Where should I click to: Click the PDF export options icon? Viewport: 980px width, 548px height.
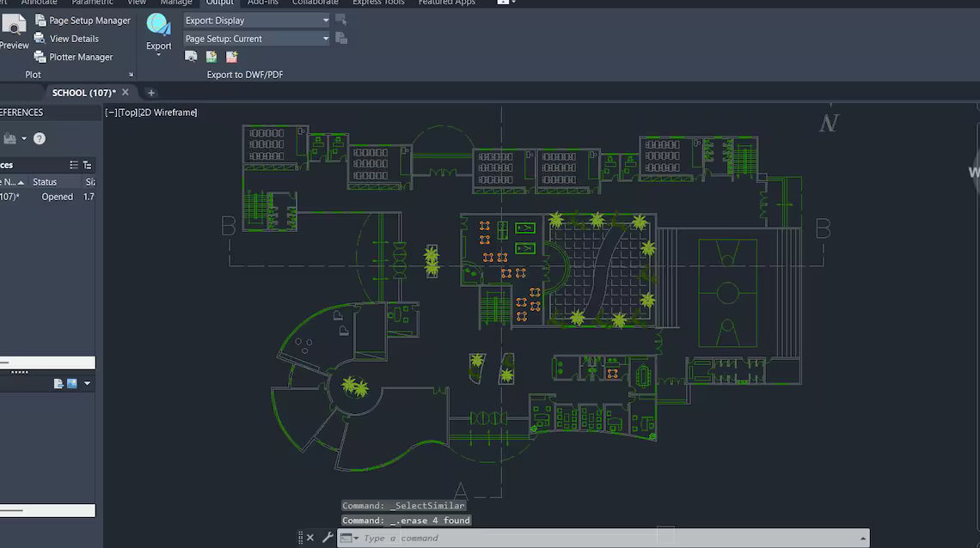(x=231, y=57)
